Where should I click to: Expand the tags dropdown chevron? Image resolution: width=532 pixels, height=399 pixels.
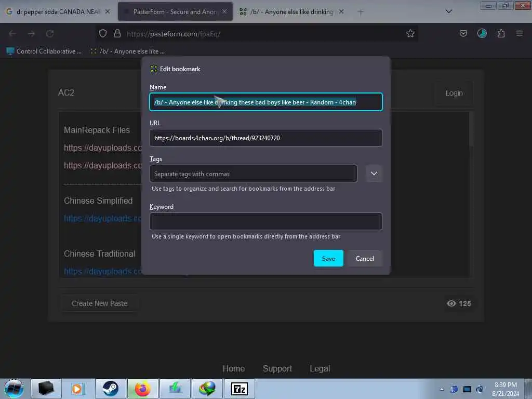coord(374,174)
